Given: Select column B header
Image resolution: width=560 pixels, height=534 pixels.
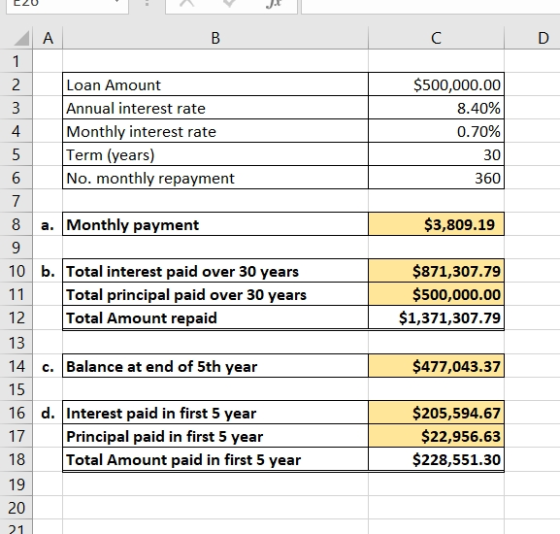Looking at the screenshot, I should [x=215, y=38].
